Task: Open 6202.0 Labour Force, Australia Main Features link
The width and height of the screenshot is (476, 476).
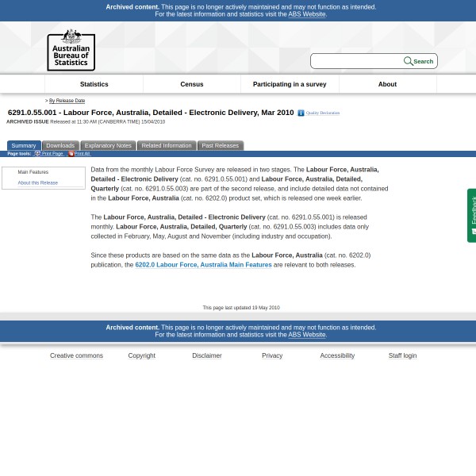Action: click(x=203, y=265)
